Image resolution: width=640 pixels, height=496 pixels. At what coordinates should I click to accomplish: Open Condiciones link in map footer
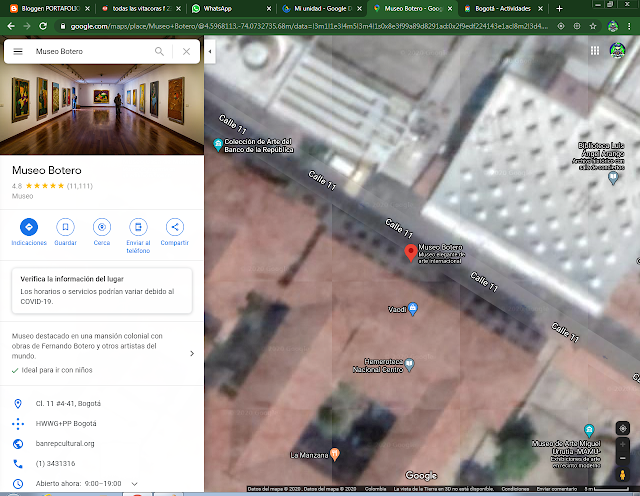tap(515, 489)
